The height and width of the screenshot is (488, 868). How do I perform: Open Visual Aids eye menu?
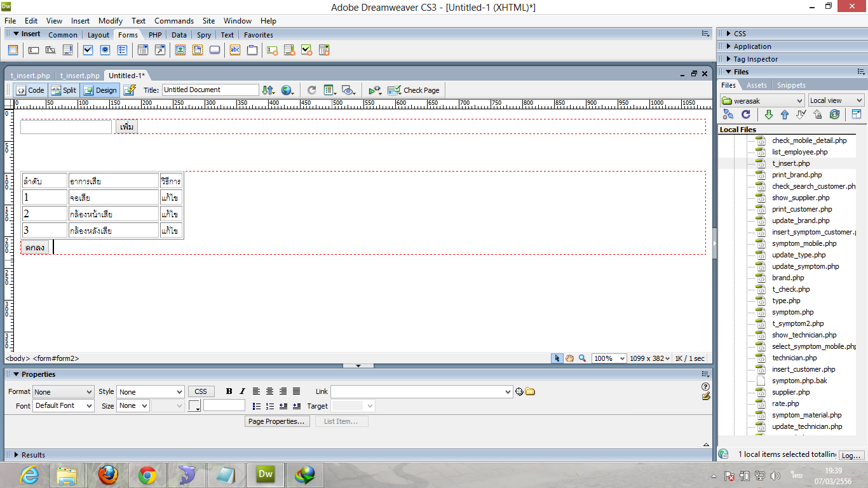(x=348, y=90)
